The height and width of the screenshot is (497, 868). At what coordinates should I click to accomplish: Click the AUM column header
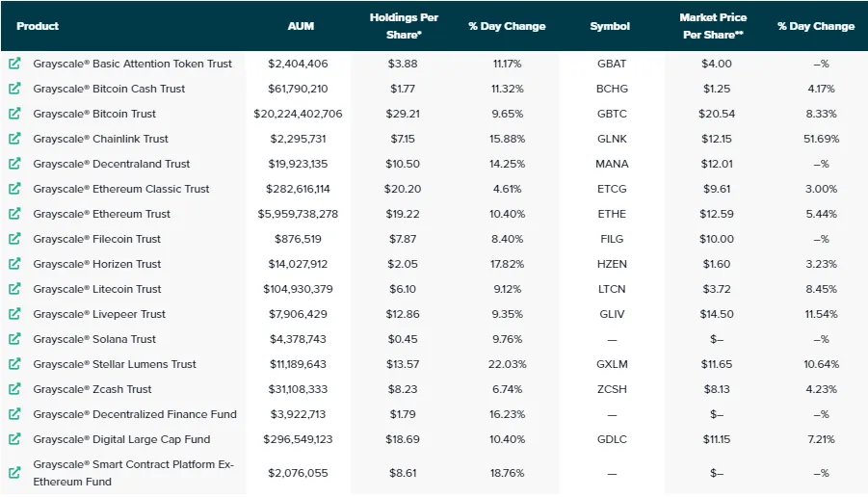point(301,26)
